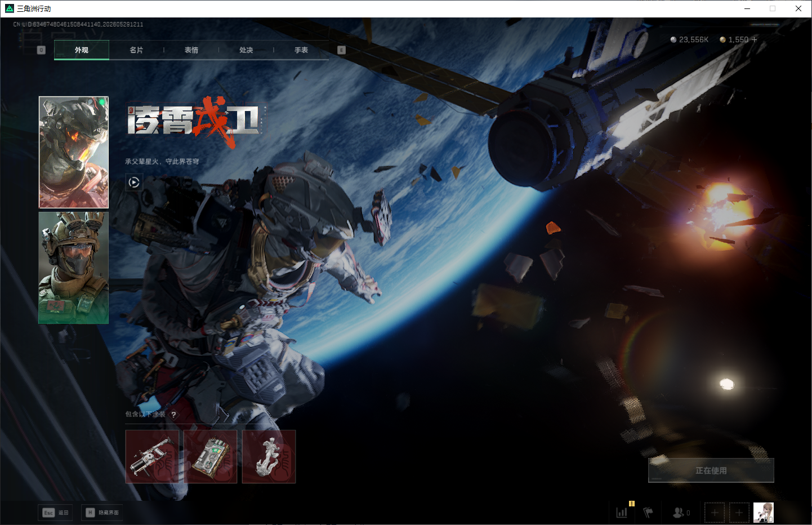Click the plus icon to add currency
This screenshot has width=812, height=525.
pyautogui.click(x=755, y=39)
